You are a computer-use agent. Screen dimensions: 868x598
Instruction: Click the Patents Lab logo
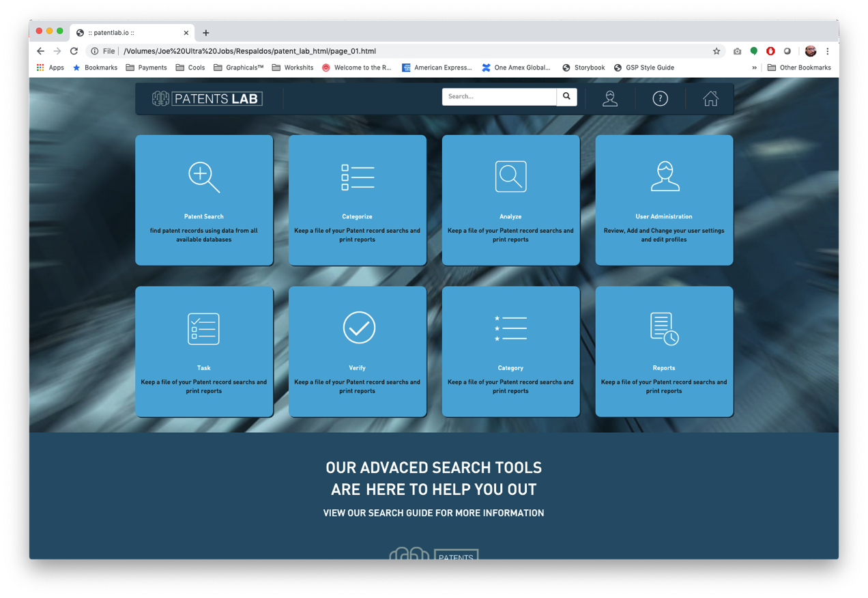point(207,99)
